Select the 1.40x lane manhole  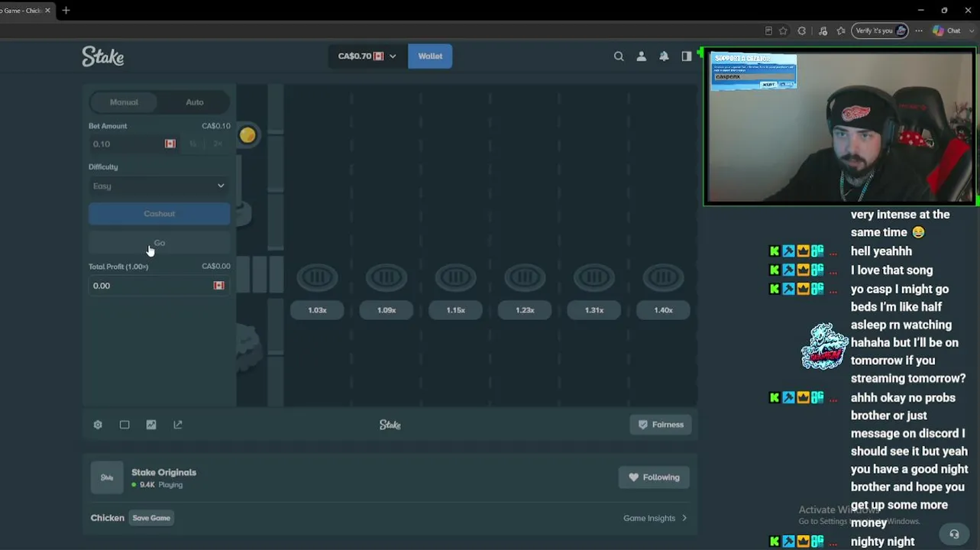pos(663,277)
